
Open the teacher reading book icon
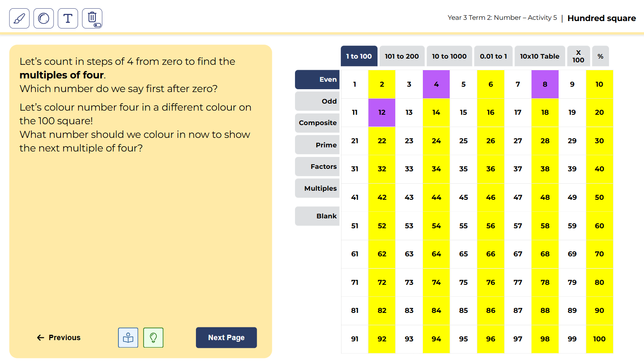(128, 338)
